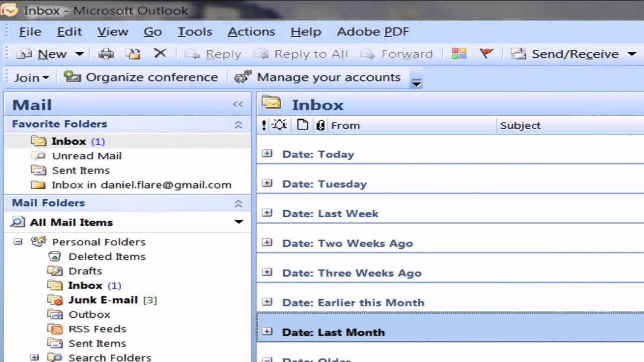644x362 pixels.
Task: Click the Outbox folder icon
Action: pyautogui.click(x=54, y=315)
